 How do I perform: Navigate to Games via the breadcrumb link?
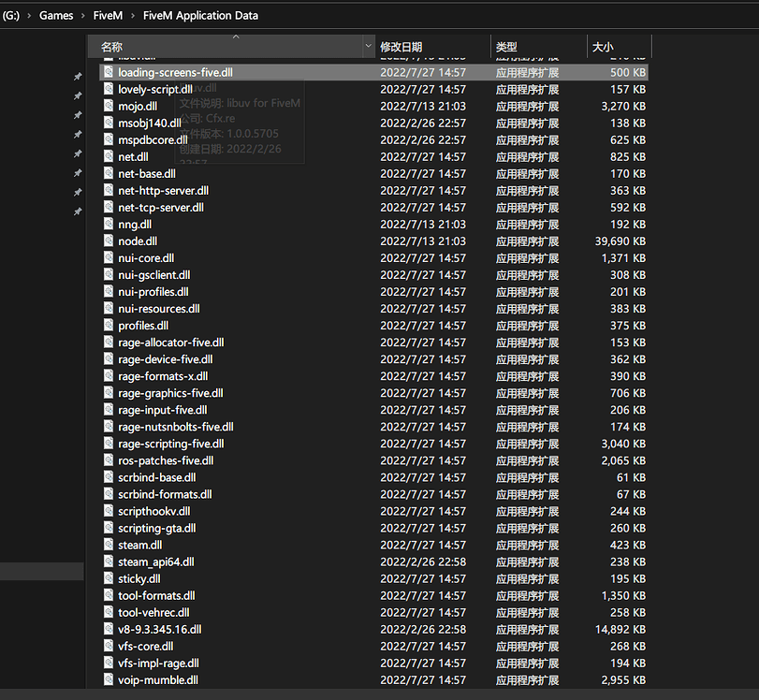[x=56, y=15]
